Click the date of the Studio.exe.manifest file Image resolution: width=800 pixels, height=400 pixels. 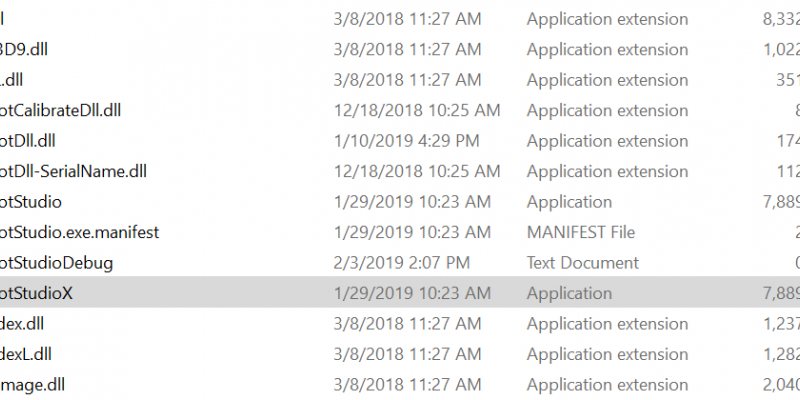coord(413,233)
